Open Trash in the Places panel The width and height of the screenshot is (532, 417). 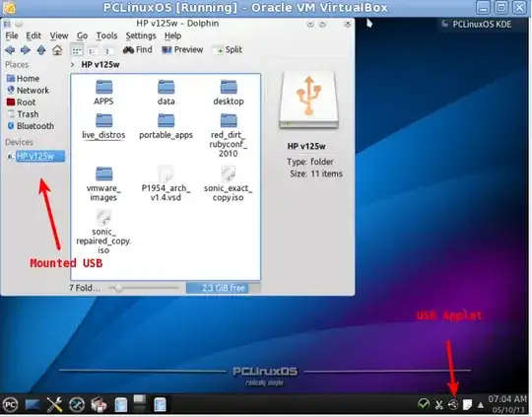(x=23, y=114)
